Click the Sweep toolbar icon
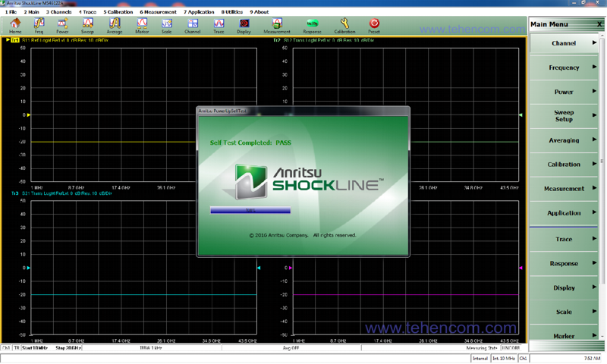 point(87,26)
